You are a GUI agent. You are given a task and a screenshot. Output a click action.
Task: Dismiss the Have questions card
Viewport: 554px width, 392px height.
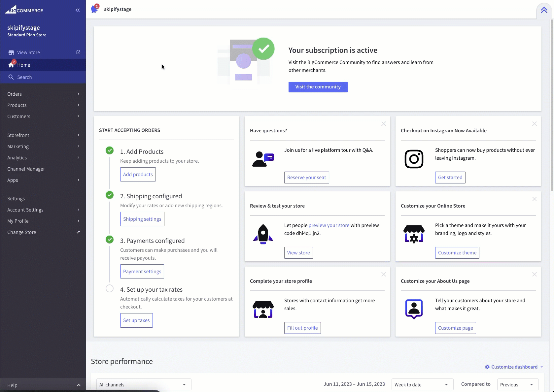(384, 124)
